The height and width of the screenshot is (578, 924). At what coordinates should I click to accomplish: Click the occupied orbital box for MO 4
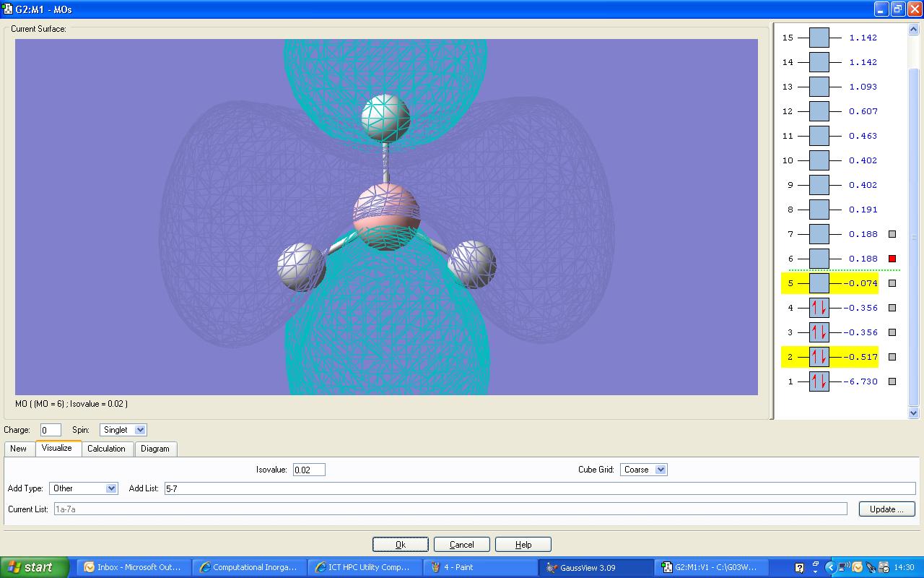click(x=819, y=308)
